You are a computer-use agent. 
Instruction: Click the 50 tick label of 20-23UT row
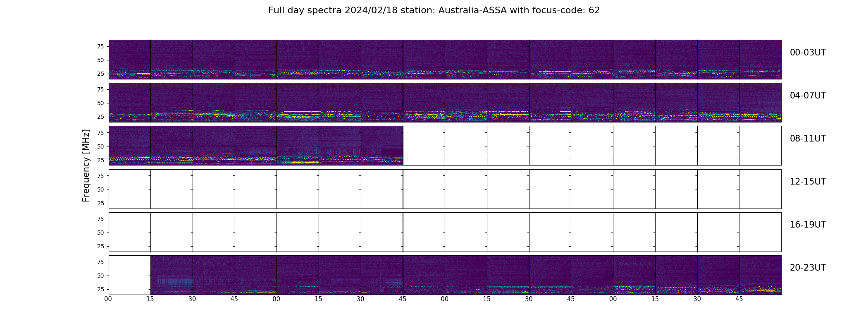pyautogui.click(x=100, y=275)
